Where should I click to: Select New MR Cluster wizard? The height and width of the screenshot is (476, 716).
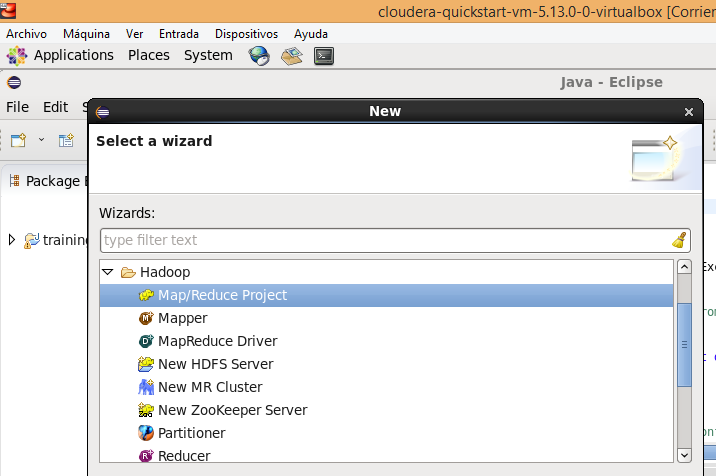[x=210, y=387]
